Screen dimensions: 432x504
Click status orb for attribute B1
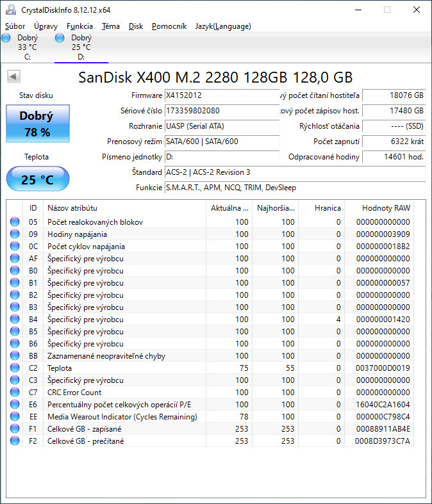(x=15, y=282)
